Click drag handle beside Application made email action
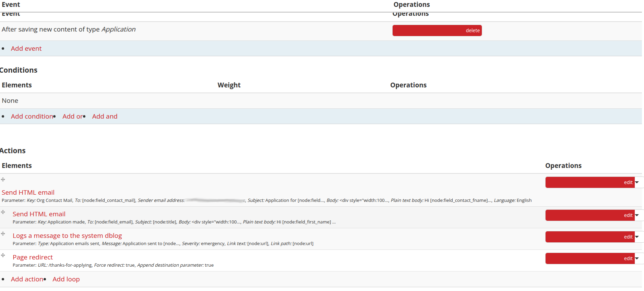 tap(3, 212)
